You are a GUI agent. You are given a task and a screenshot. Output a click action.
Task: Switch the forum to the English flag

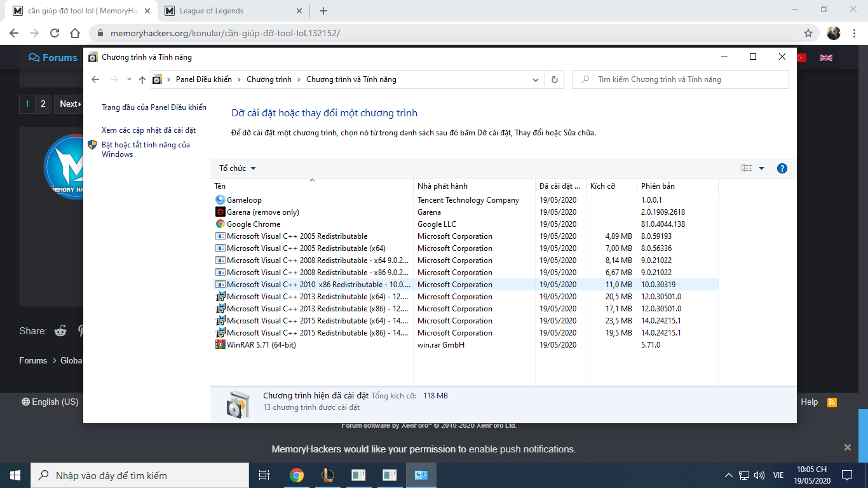click(826, 57)
